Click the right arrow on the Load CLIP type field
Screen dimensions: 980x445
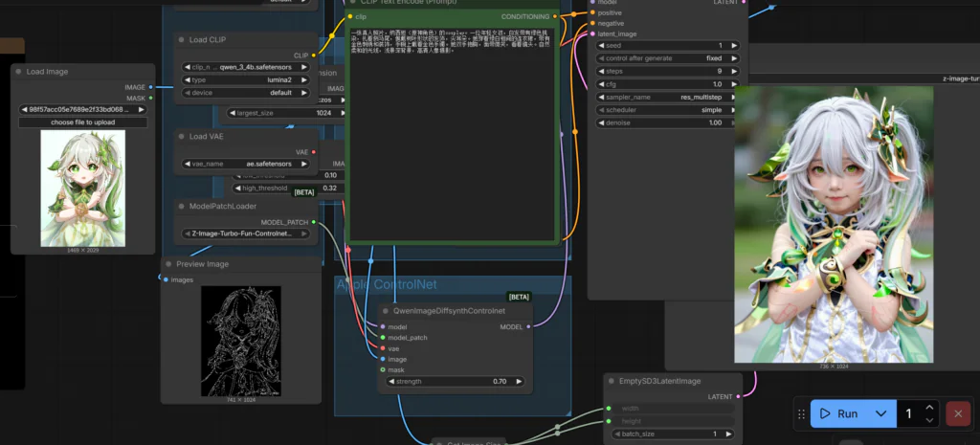[x=303, y=79]
